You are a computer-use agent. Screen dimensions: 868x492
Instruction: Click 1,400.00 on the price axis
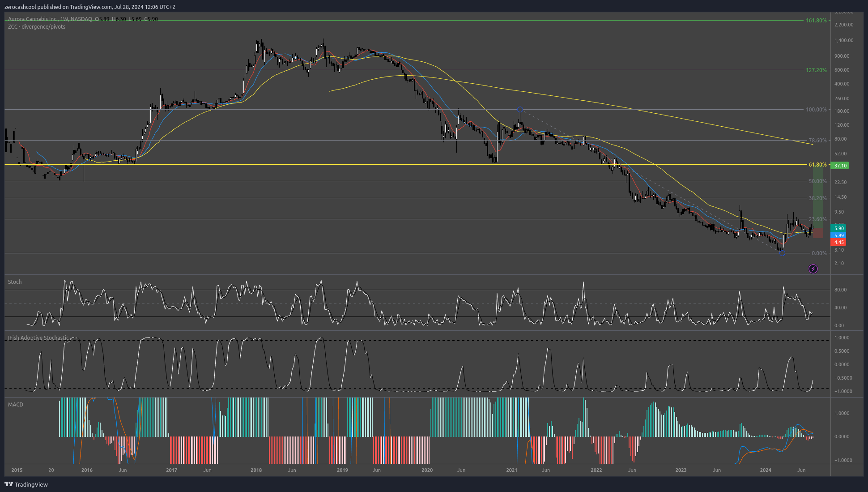(x=844, y=40)
